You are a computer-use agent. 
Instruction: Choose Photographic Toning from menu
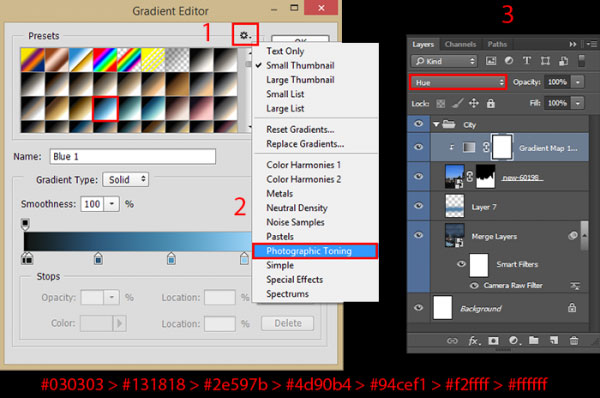[x=315, y=251]
